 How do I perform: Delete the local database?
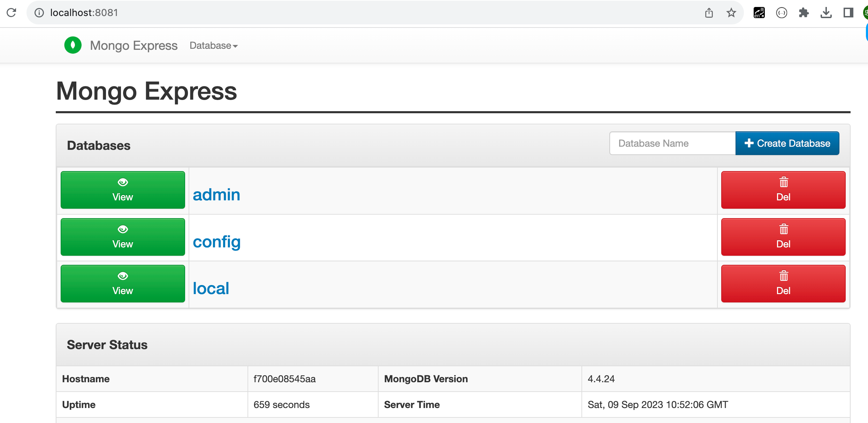click(783, 284)
